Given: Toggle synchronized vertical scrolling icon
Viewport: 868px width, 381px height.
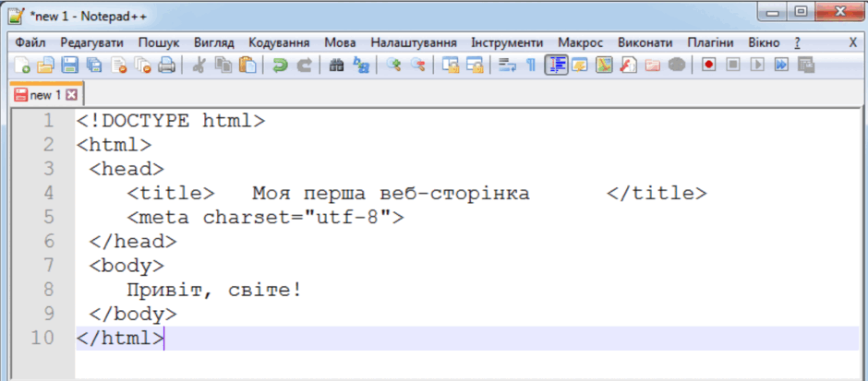Looking at the screenshot, I should pos(450,65).
